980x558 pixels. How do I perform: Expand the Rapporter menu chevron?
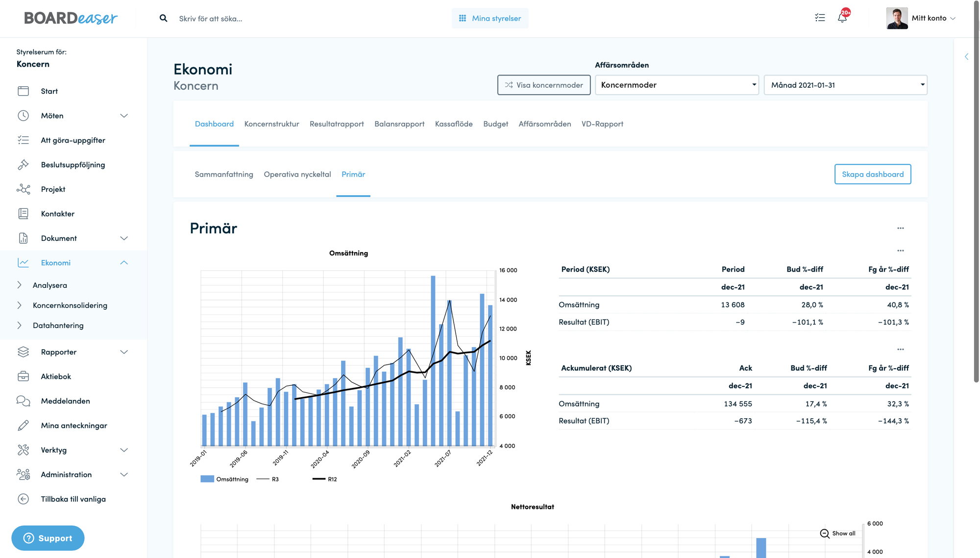tap(124, 352)
